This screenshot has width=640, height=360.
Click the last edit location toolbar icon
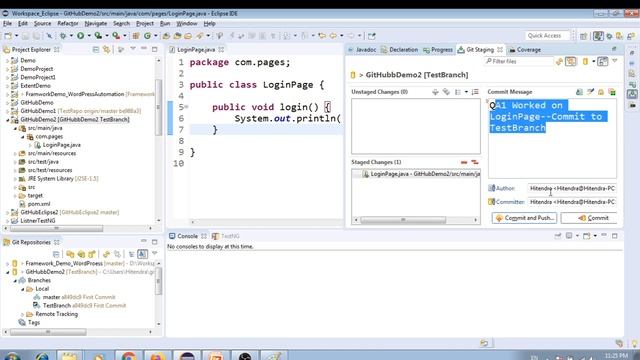[x=322, y=36]
